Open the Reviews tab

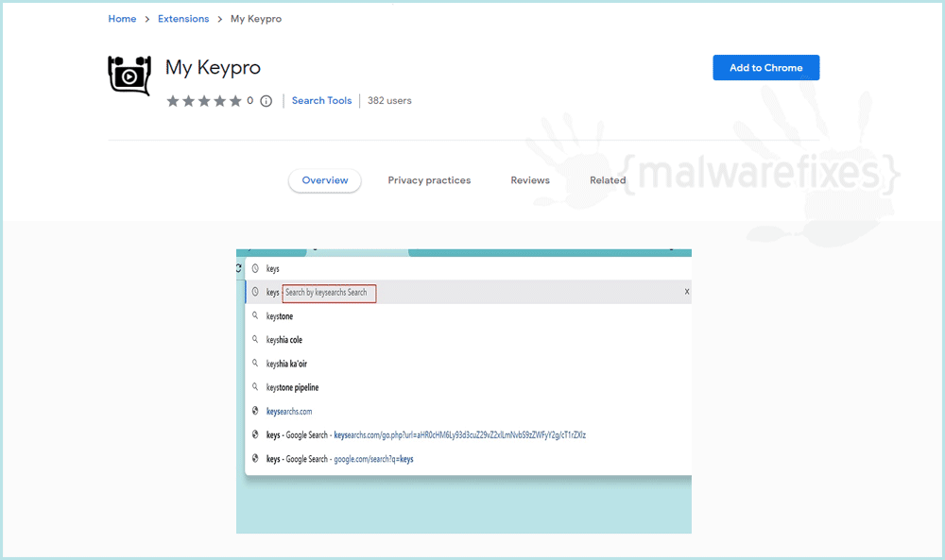click(530, 180)
